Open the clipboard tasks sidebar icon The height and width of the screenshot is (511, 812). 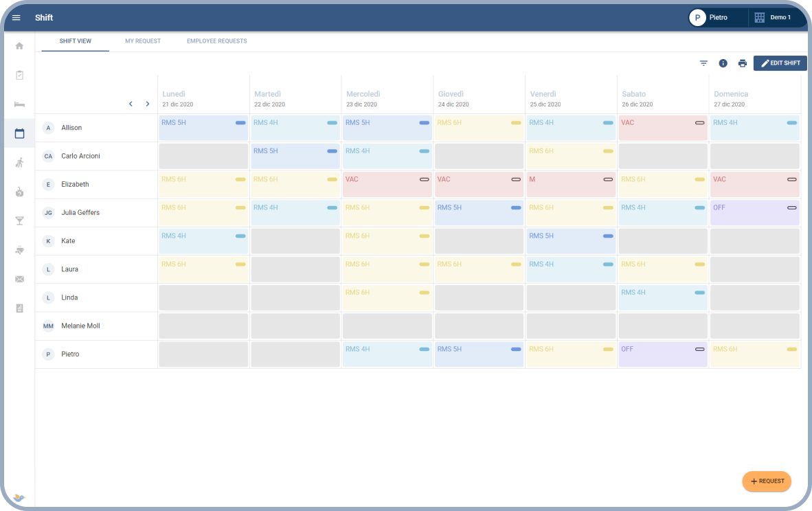pyautogui.click(x=19, y=75)
